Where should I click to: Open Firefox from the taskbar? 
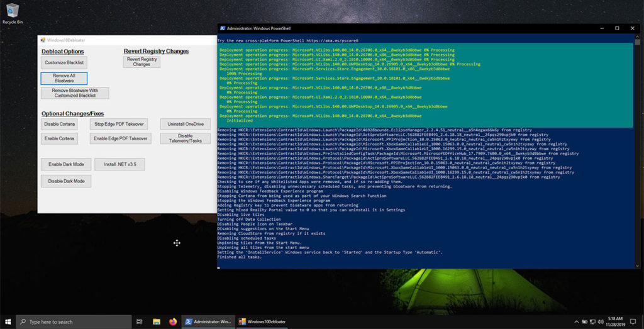point(172,321)
